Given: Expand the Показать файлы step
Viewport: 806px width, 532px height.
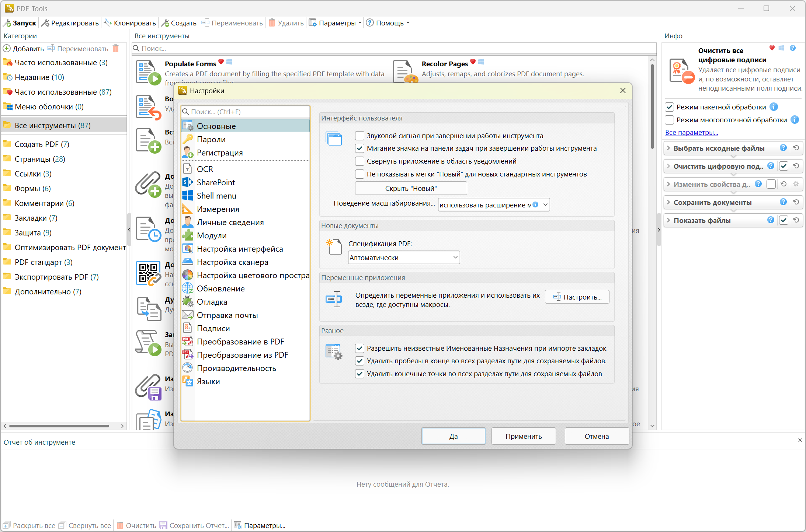Looking at the screenshot, I should [668, 220].
